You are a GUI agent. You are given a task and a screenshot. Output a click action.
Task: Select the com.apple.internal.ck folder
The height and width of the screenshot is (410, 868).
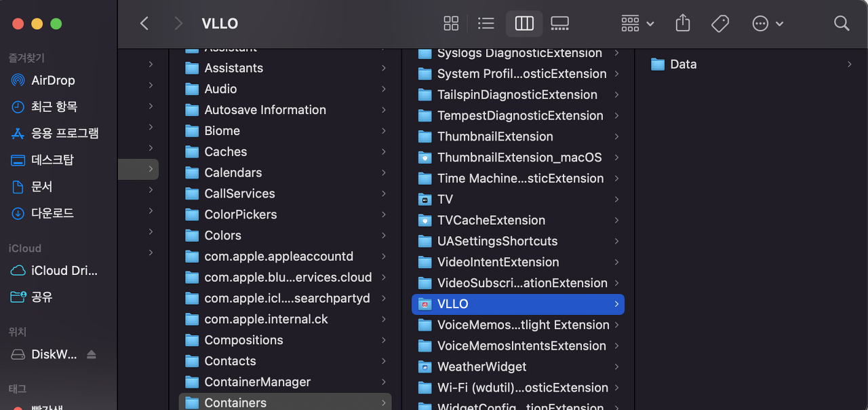(x=285, y=319)
